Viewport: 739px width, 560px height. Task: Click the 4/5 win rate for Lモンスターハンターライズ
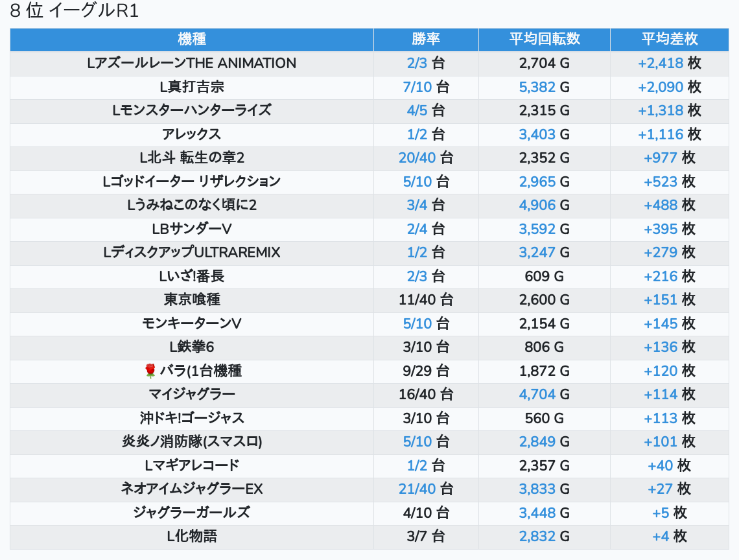[417, 111]
